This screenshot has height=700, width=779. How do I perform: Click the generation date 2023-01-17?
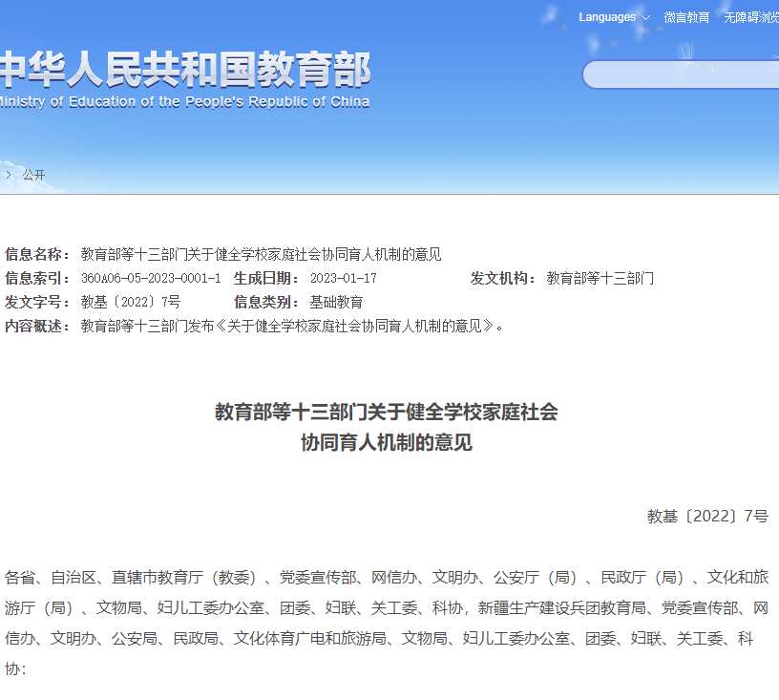(x=344, y=278)
